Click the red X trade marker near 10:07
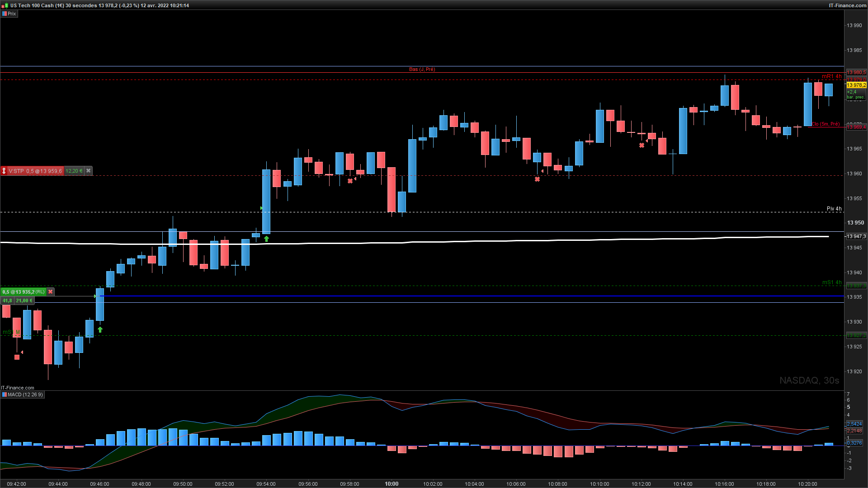868x488 pixels. point(537,179)
